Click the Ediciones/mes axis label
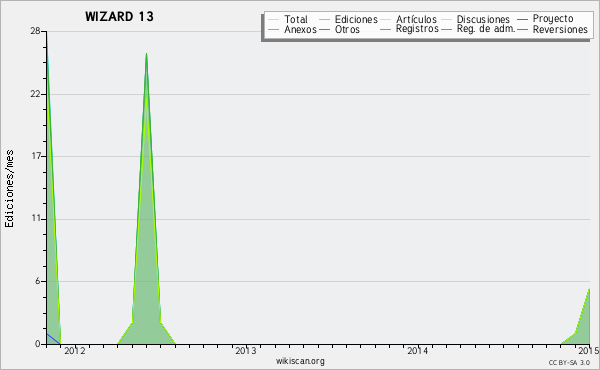The width and height of the screenshot is (600, 370). tap(9, 189)
